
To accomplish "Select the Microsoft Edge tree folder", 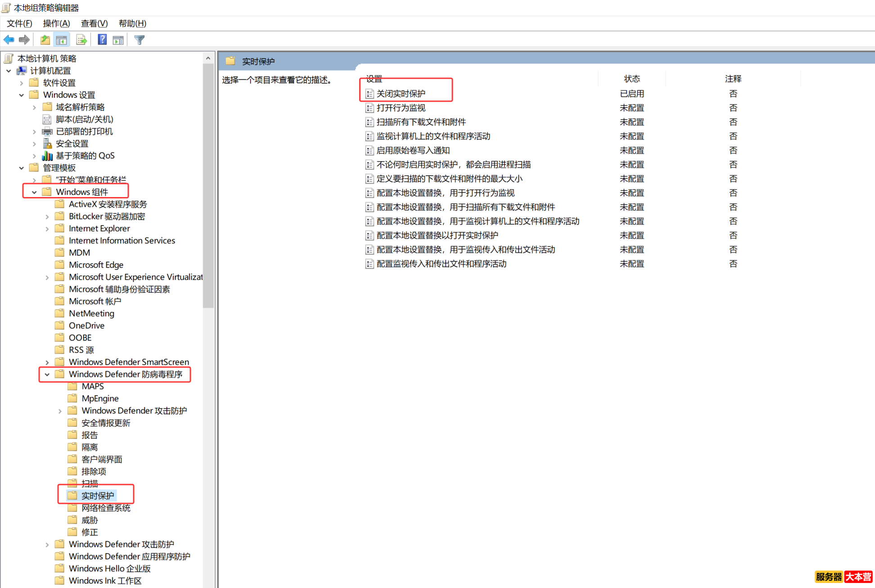I will click(x=96, y=265).
